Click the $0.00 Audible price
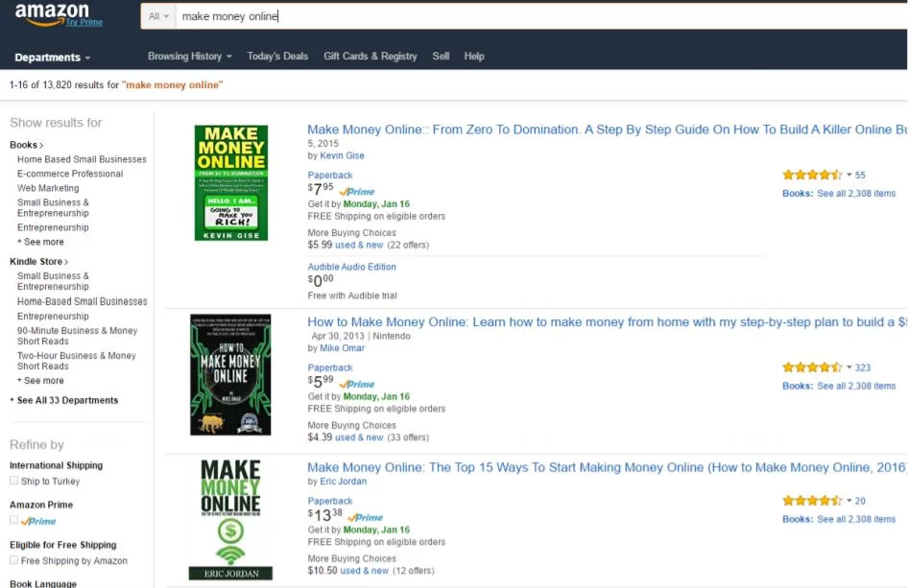The width and height of the screenshot is (909, 588). click(x=321, y=281)
